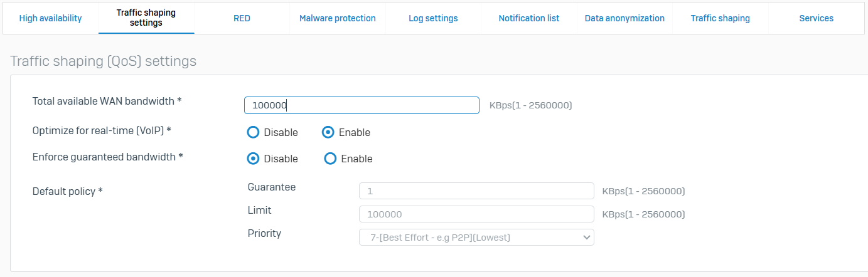Screen dimensions: 868x277
Task: Disable Optimize for real-time (VoIP)
Action: click(254, 132)
